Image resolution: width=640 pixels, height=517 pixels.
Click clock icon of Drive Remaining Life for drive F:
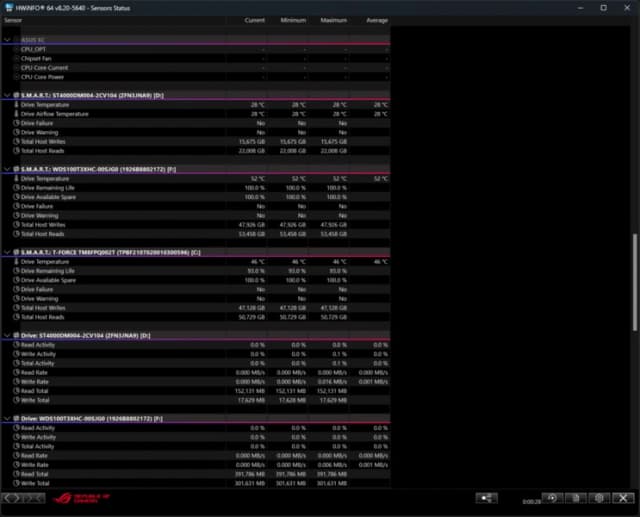point(16,188)
